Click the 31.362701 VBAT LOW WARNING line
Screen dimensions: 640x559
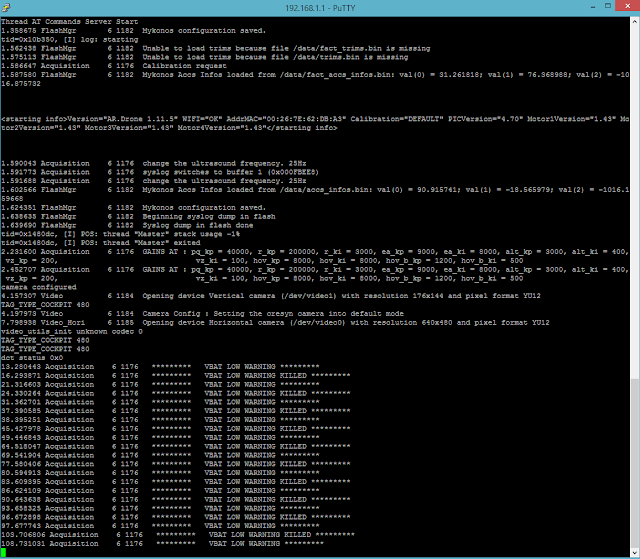pyautogui.click(x=160, y=402)
